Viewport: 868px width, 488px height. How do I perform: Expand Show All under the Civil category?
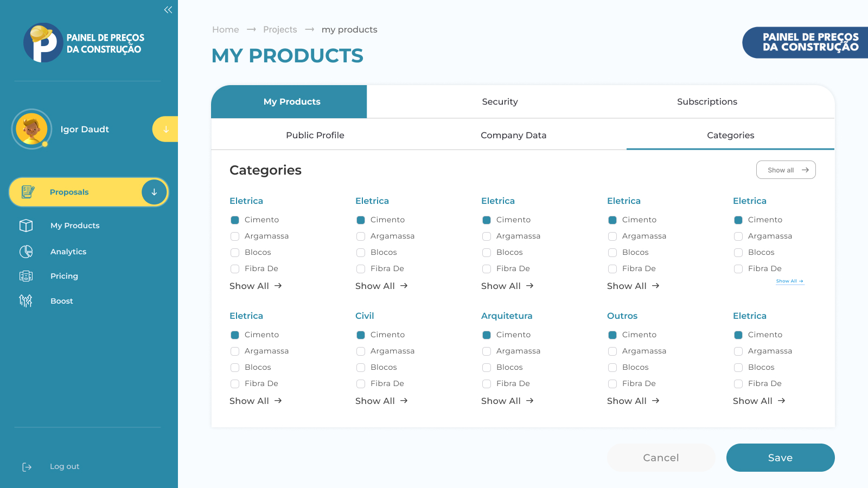pos(381,401)
